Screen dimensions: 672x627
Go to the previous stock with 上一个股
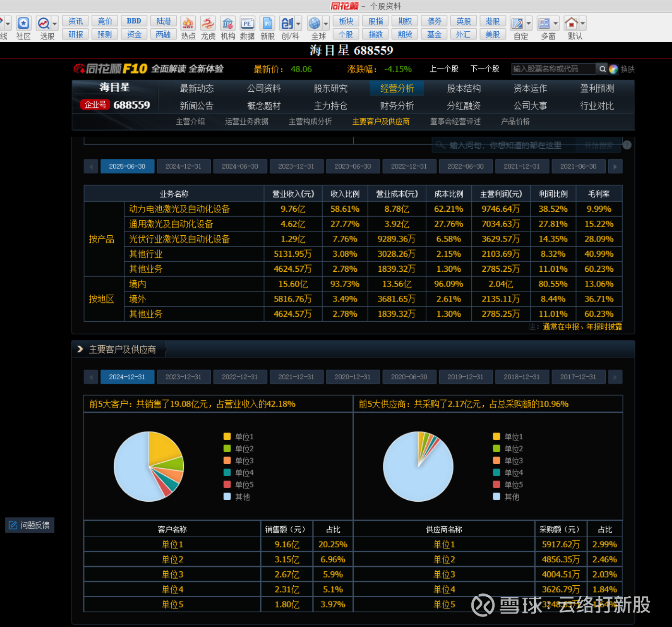point(444,69)
